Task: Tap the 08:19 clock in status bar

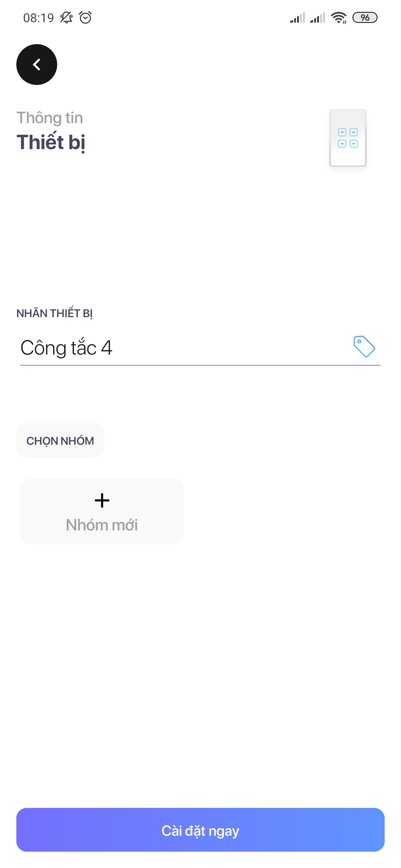Action: tap(39, 17)
